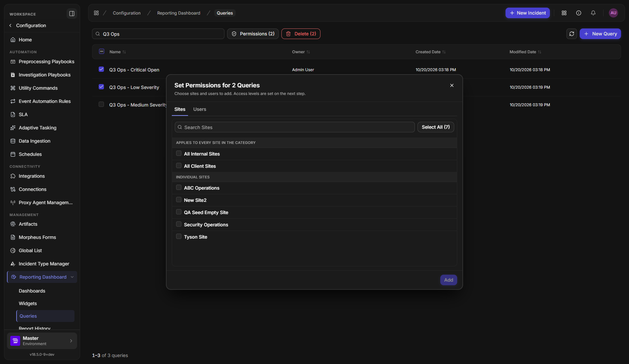Click the Add button
Viewport: 629px width, 364px height.
(449, 280)
